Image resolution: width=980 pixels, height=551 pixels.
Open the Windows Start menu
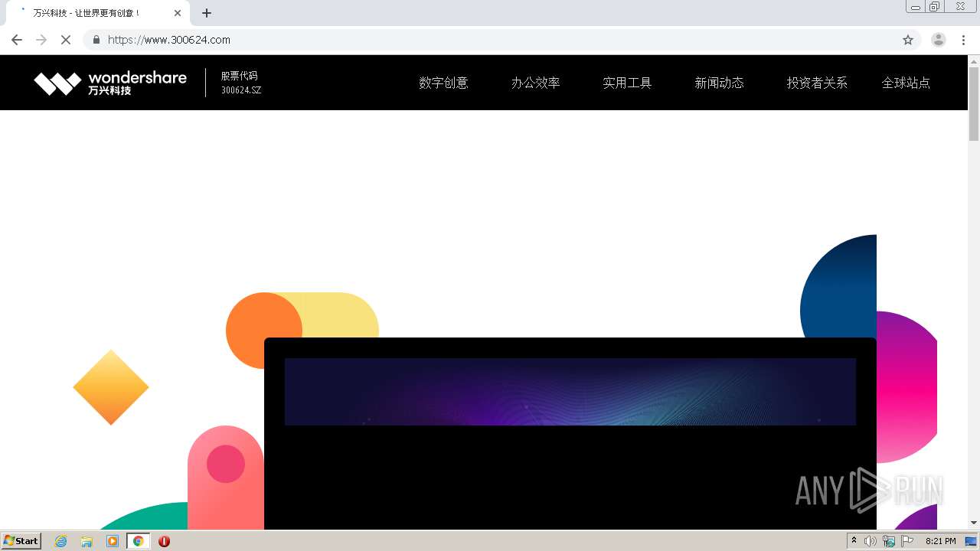tap(21, 541)
